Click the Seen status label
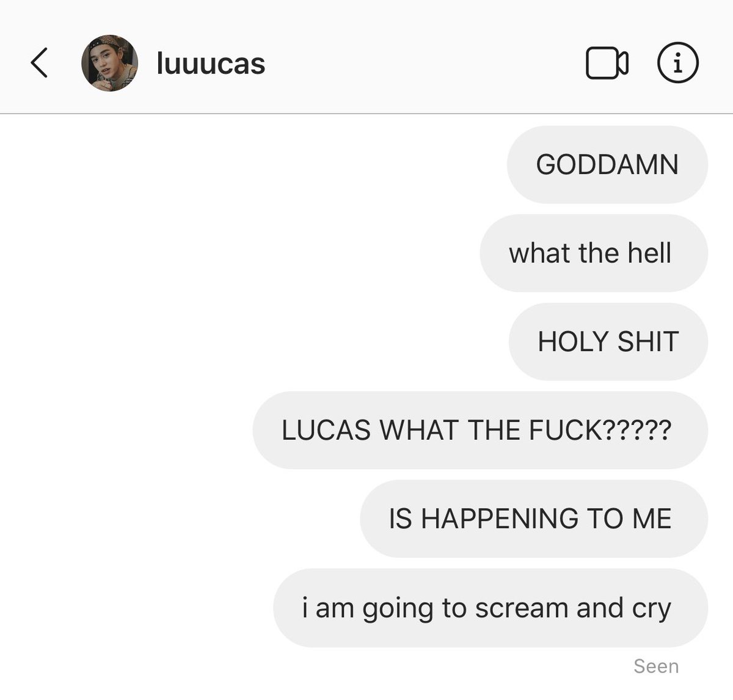The image size is (733, 700). [x=656, y=666]
